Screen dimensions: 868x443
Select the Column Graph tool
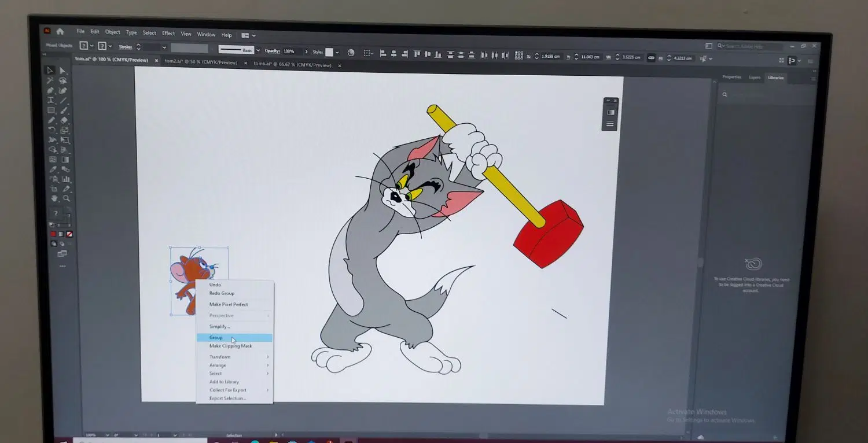coord(66,179)
